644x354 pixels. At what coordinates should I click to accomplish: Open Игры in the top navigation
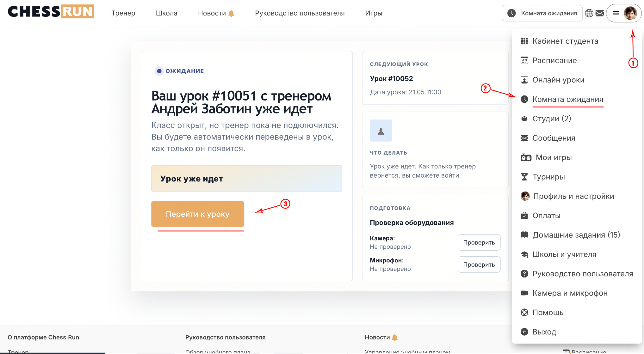point(374,13)
